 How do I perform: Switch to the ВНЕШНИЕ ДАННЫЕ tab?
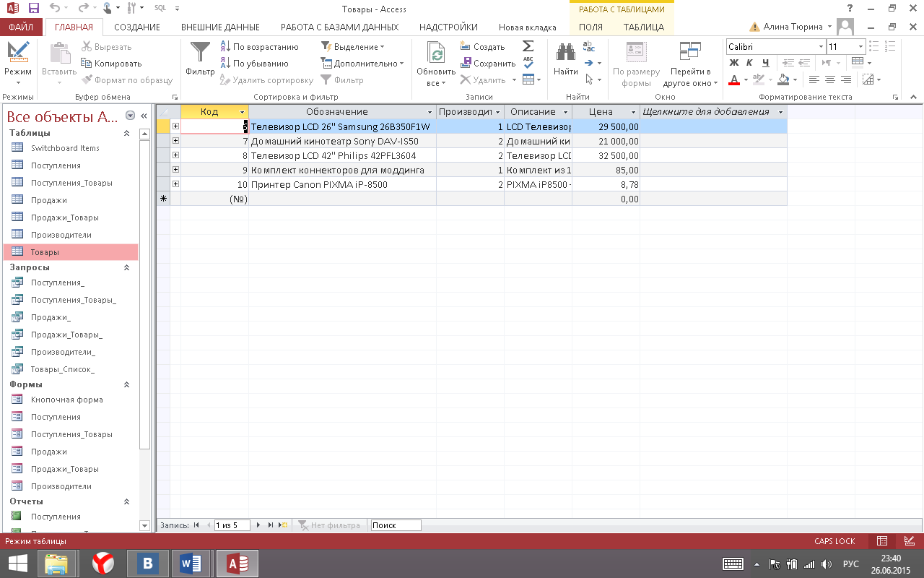click(220, 27)
